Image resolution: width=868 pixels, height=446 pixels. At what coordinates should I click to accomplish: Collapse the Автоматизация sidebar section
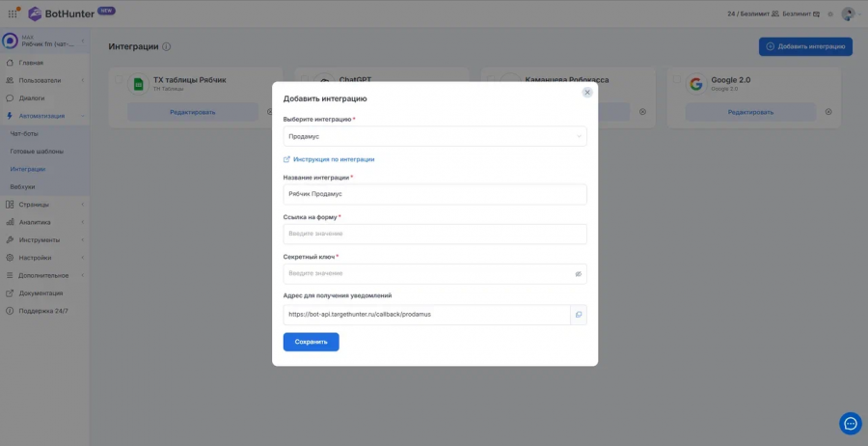[x=44, y=116]
